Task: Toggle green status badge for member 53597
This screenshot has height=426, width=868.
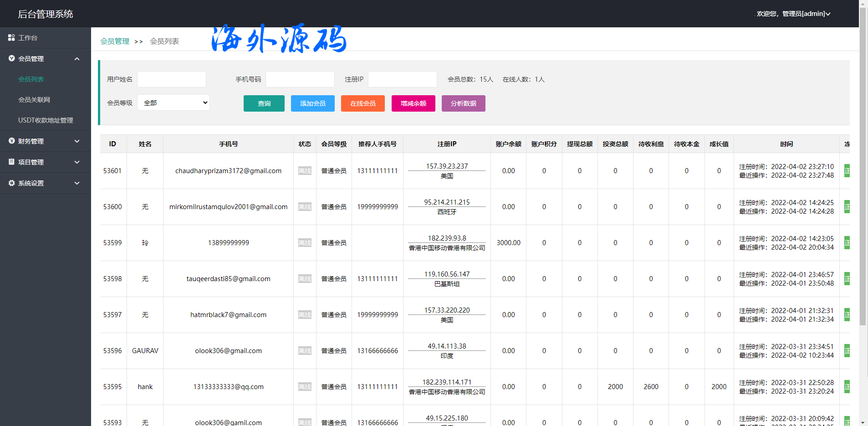Action: point(847,315)
